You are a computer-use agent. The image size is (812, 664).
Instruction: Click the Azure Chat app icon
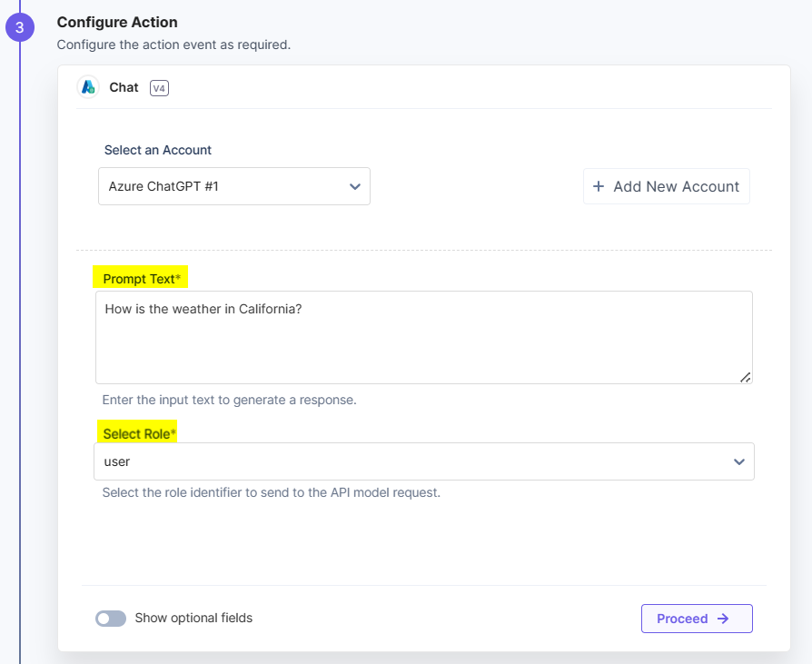pyautogui.click(x=88, y=87)
